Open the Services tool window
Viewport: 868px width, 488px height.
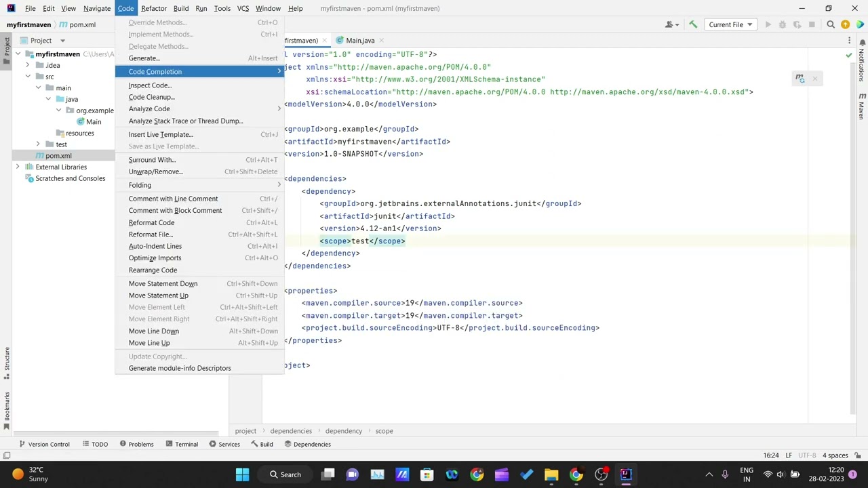coord(224,444)
